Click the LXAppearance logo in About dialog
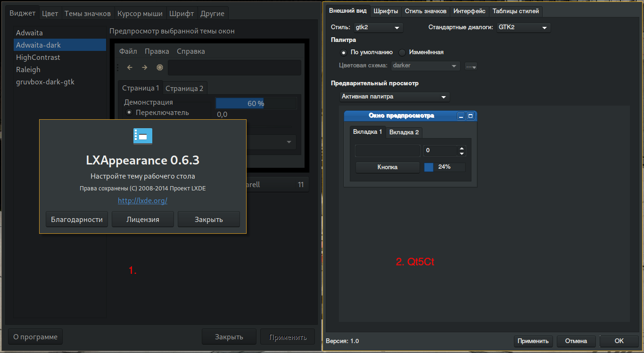The height and width of the screenshot is (353, 644). (x=143, y=136)
